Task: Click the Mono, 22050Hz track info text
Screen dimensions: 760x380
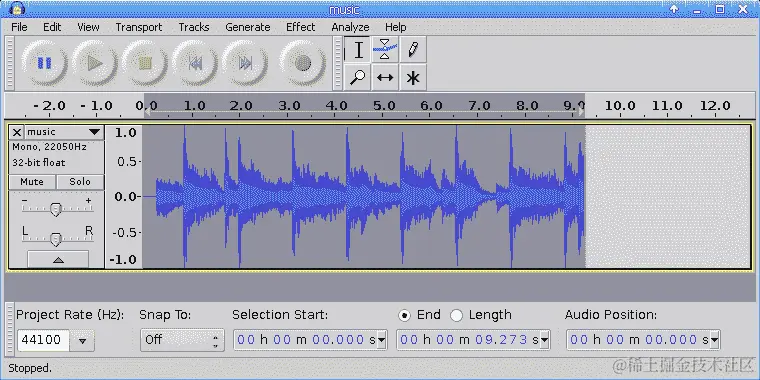Action: 49,147
